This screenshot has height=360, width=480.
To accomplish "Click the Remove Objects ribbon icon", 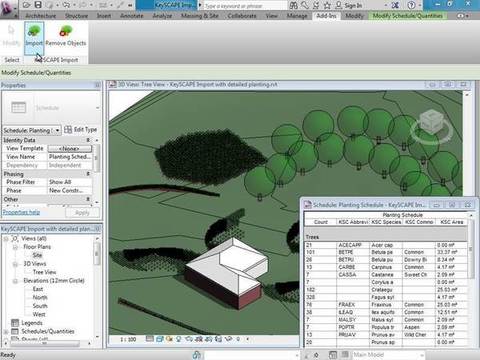I will pos(66,36).
